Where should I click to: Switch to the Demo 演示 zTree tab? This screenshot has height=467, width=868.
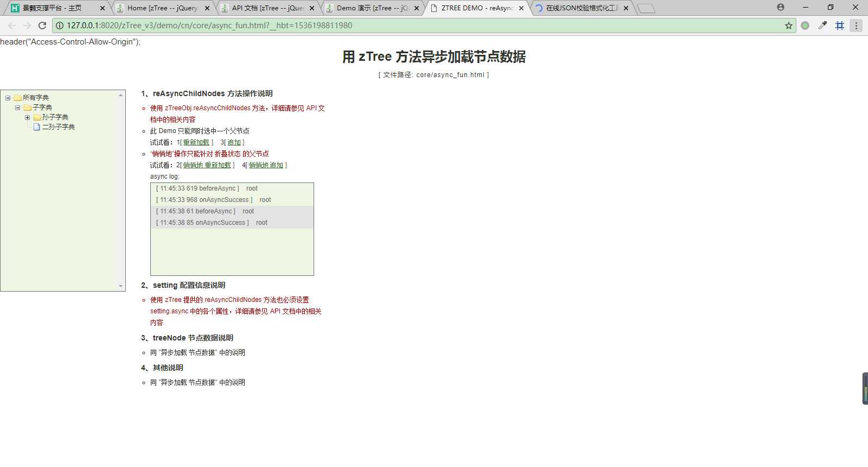click(x=373, y=8)
